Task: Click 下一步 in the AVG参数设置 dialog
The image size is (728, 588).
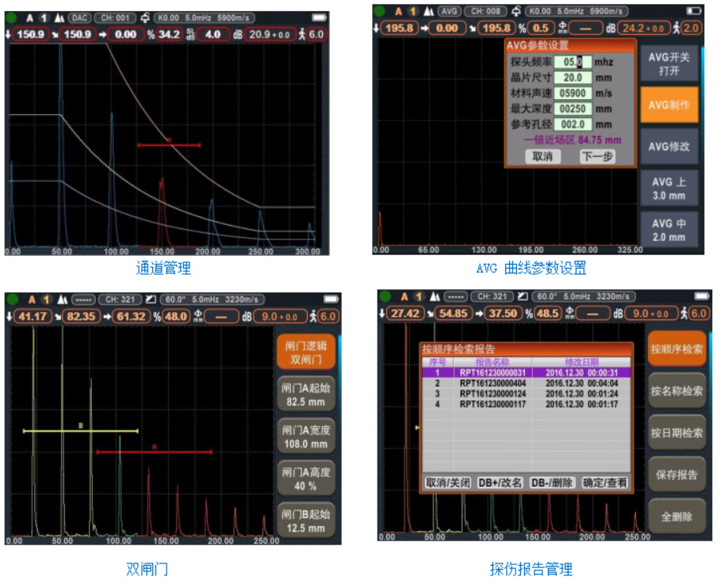Action: point(597,156)
